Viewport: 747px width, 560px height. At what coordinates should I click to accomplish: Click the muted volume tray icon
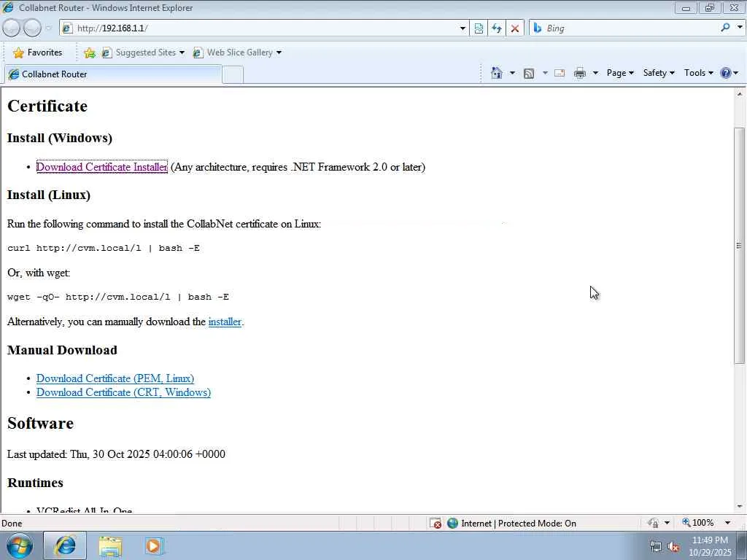tap(673, 547)
